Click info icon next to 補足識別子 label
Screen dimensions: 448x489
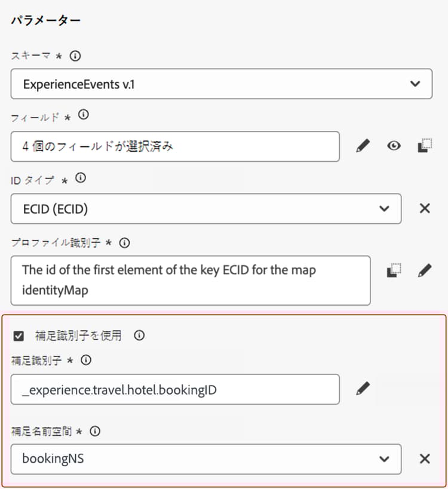(x=86, y=360)
